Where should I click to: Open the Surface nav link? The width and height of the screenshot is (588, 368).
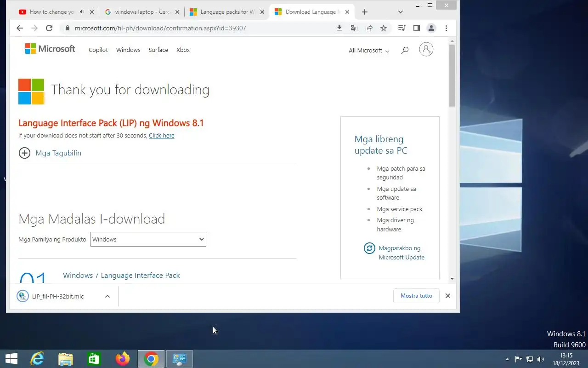(158, 50)
